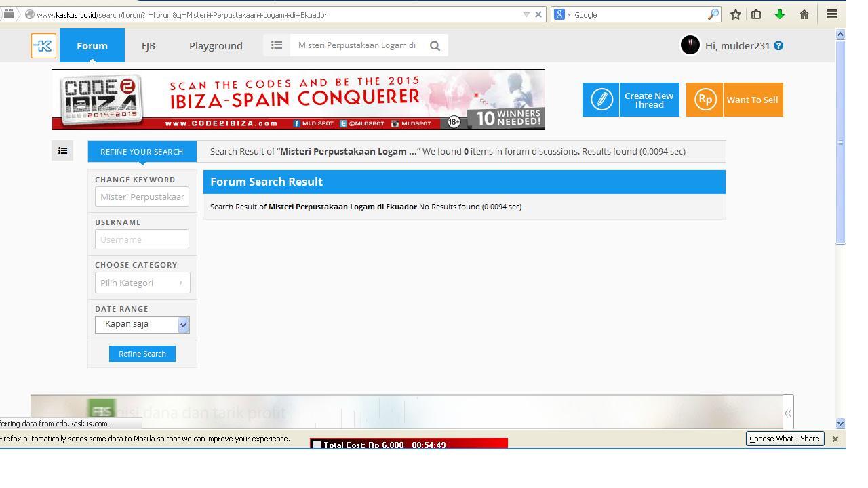
Task: Click the page vertical scrollbar thumb
Action: (841, 142)
